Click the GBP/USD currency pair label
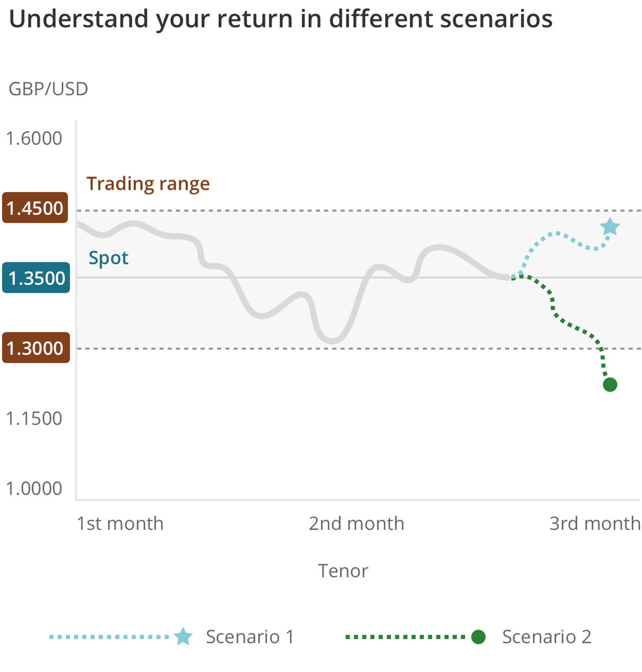The image size is (642, 672). [x=48, y=89]
